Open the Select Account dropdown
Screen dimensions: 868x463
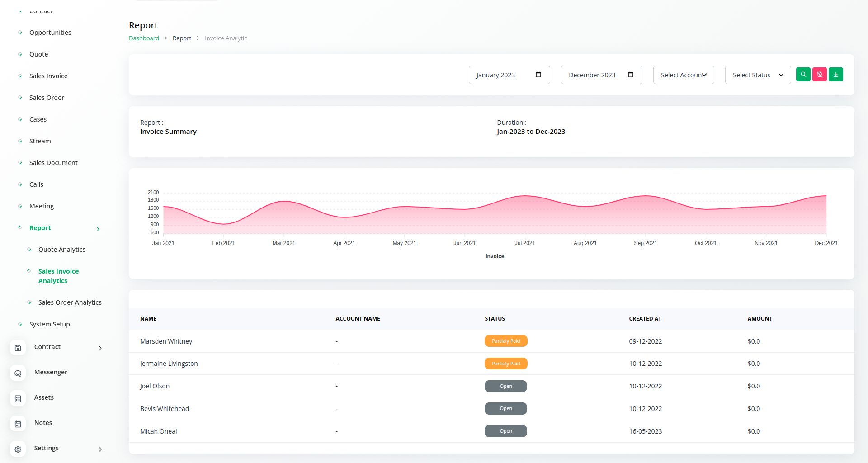click(683, 75)
